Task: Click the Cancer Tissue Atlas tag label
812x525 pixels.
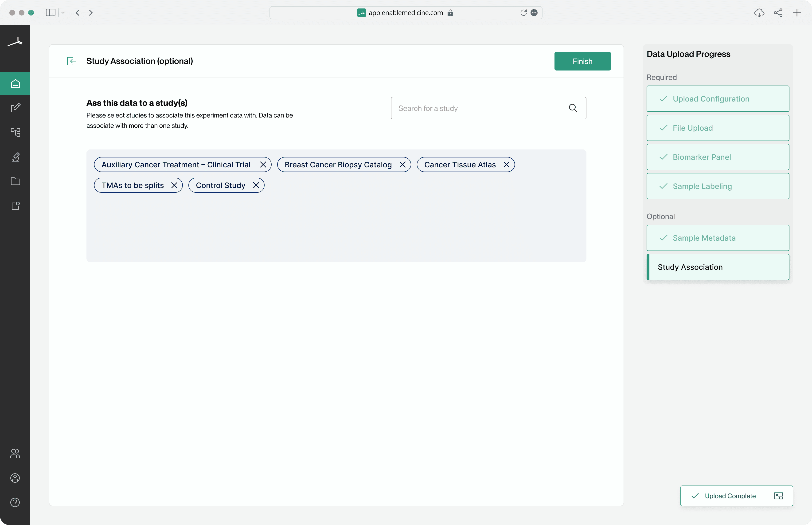Action: [460, 165]
